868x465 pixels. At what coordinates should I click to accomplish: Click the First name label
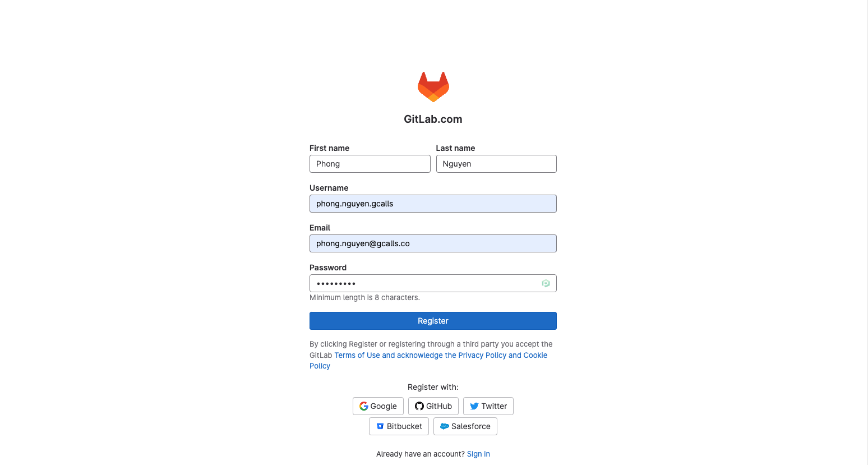[329, 148]
